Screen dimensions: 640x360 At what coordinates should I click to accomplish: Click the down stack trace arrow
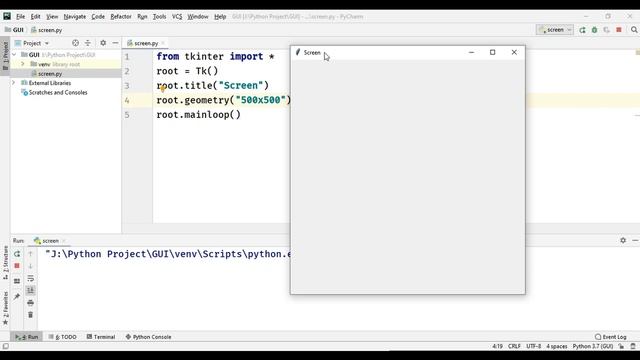pos(30,266)
